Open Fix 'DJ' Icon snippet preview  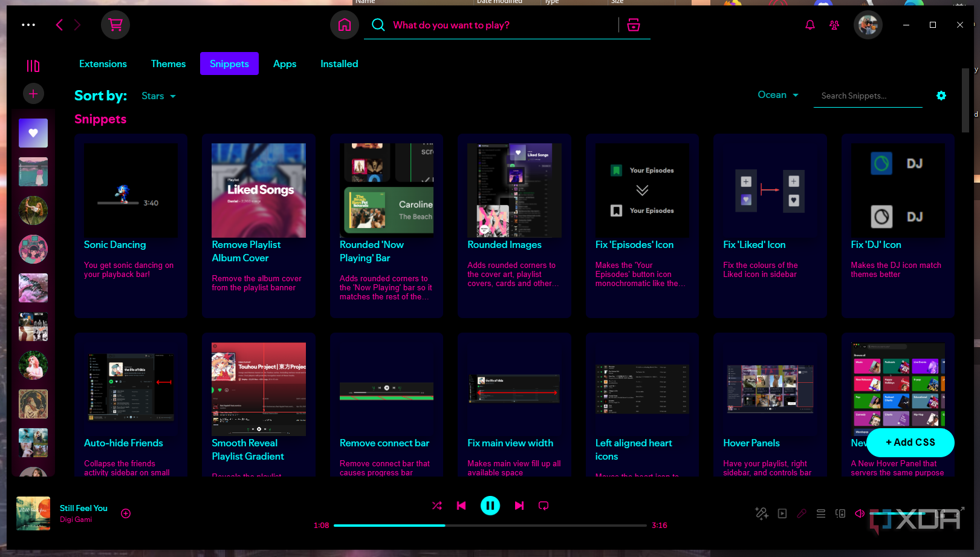898,191
